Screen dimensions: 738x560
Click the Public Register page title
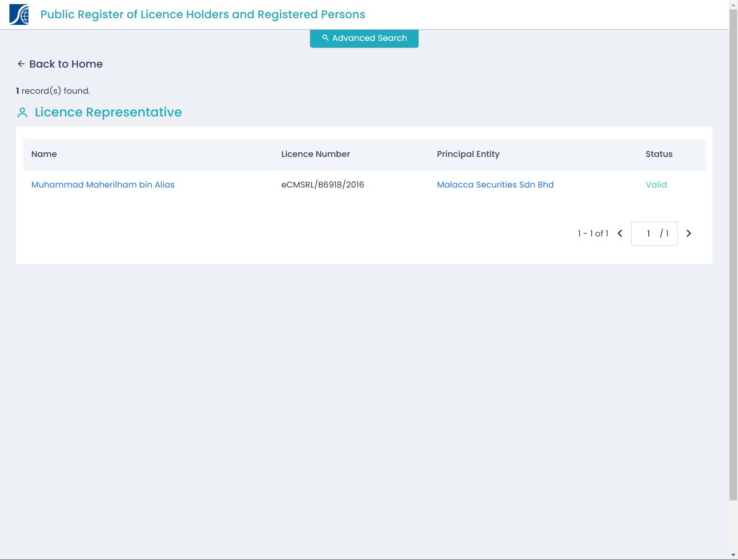pos(203,15)
